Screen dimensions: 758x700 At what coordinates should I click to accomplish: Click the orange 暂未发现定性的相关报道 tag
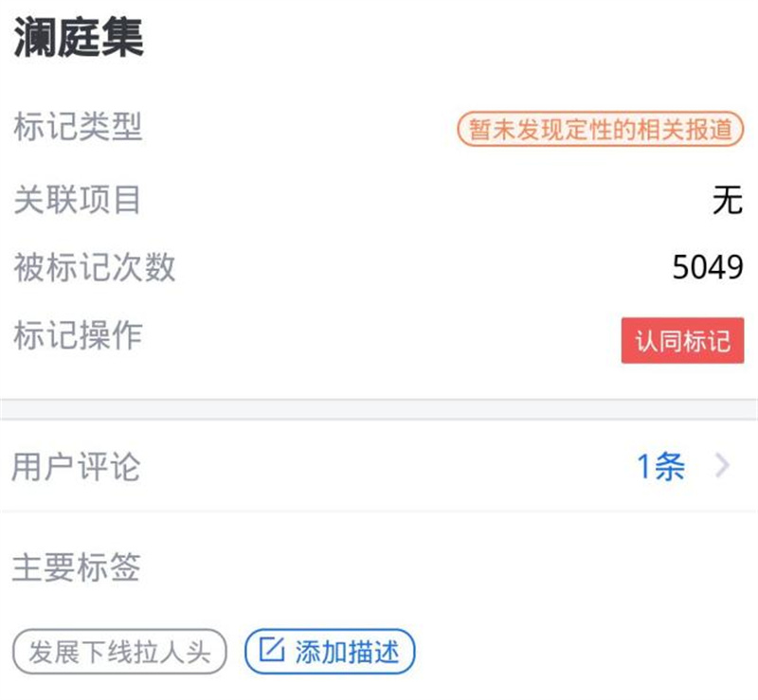(x=601, y=130)
